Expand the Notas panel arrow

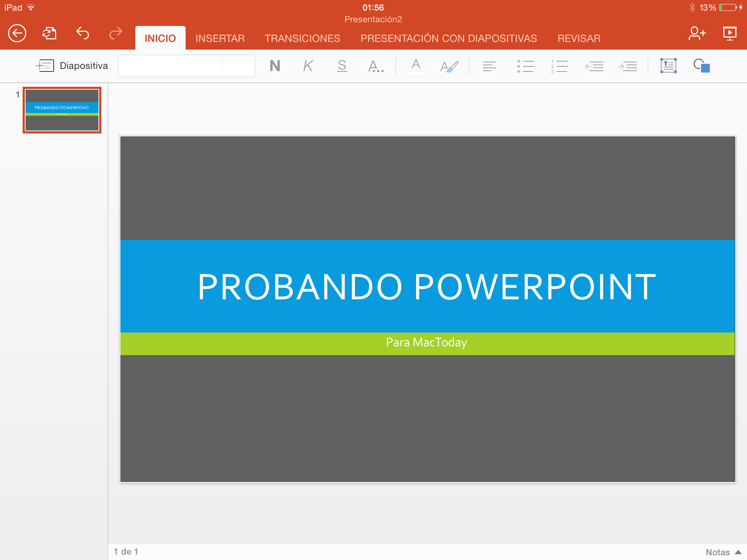pos(738,552)
